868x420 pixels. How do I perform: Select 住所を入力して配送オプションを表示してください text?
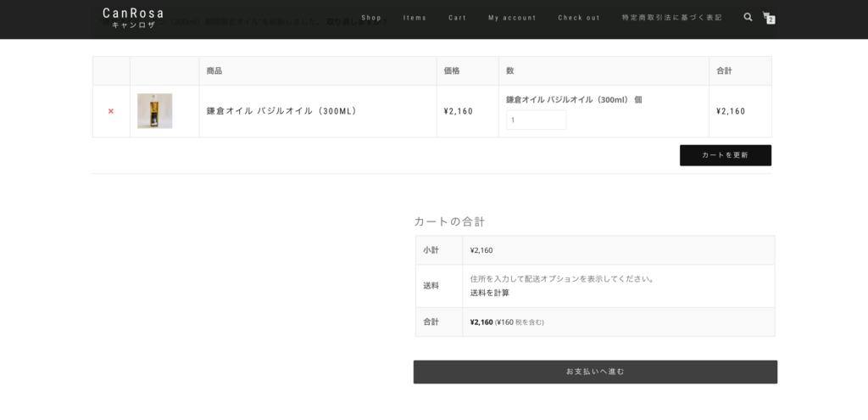coord(563,278)
